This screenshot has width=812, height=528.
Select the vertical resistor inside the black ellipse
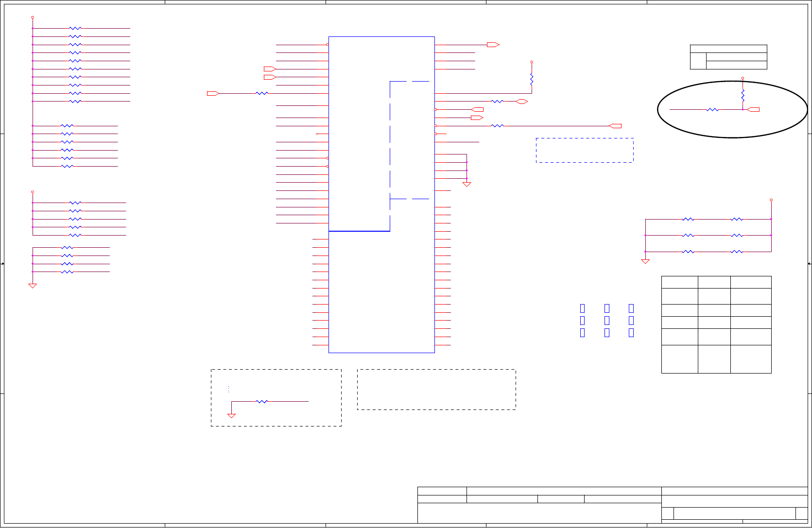(743, 96)
